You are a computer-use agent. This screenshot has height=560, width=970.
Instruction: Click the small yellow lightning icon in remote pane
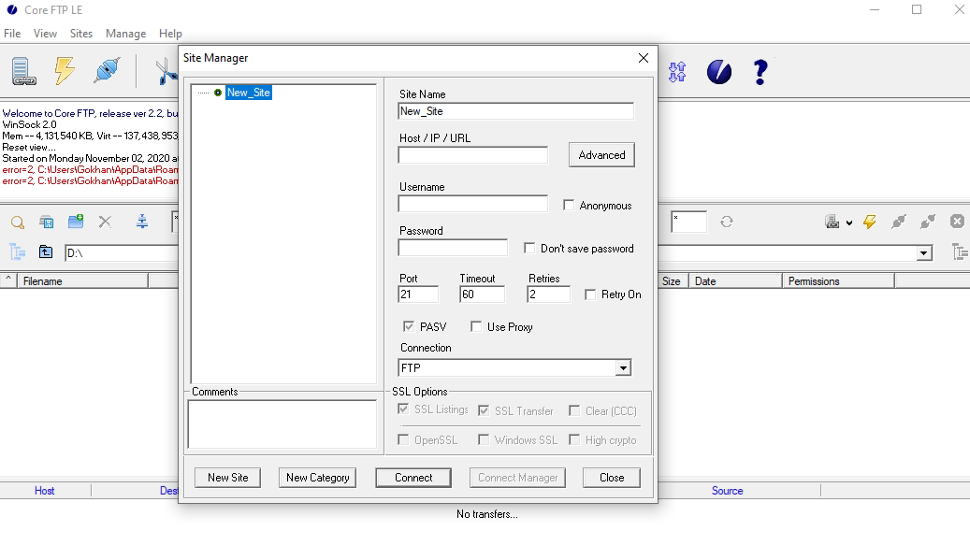[x=870, y=222]
